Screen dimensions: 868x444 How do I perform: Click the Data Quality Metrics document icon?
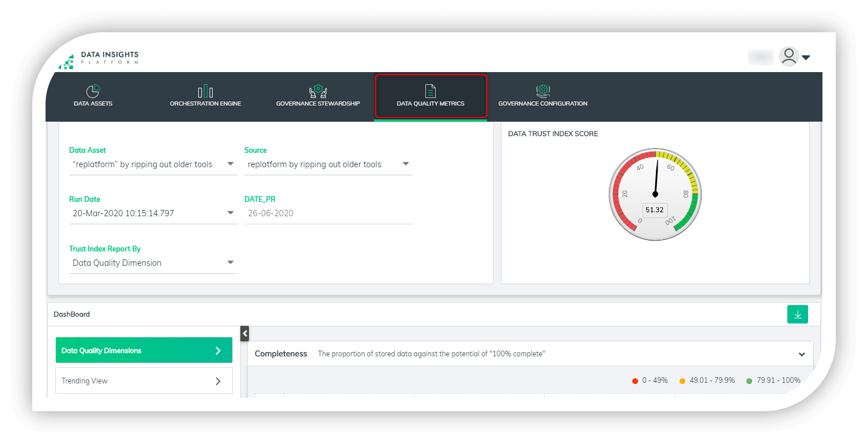431,91
